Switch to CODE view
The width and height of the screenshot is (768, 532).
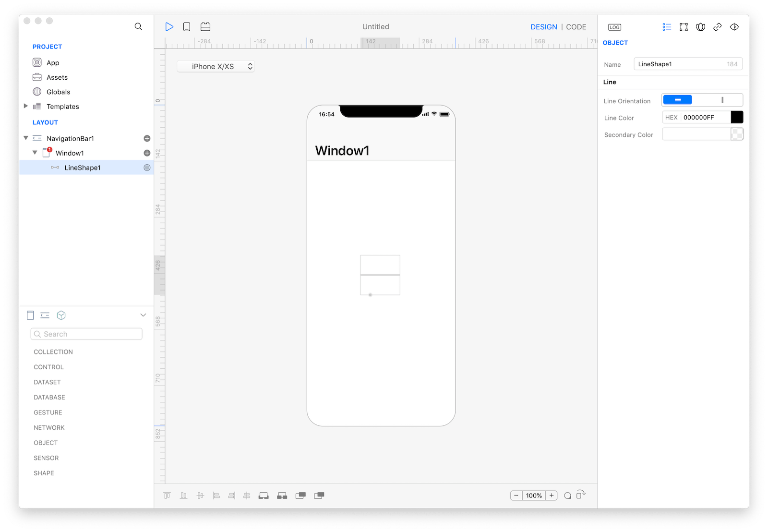pos(576,27)
